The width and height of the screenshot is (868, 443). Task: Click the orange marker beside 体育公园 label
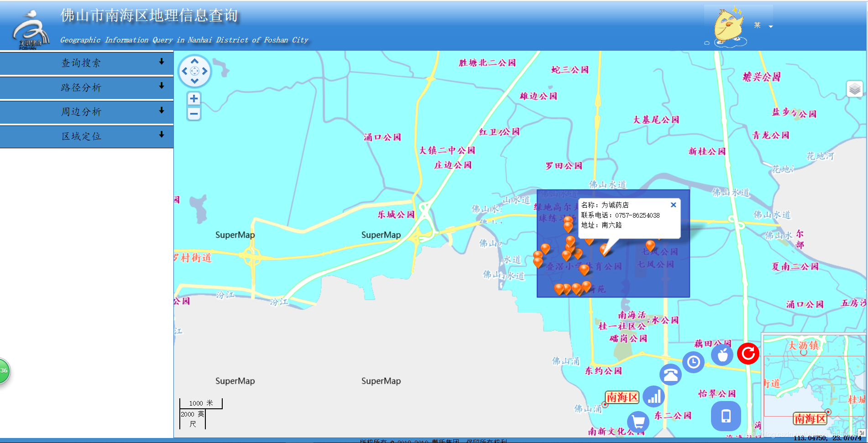coord(584,270)
